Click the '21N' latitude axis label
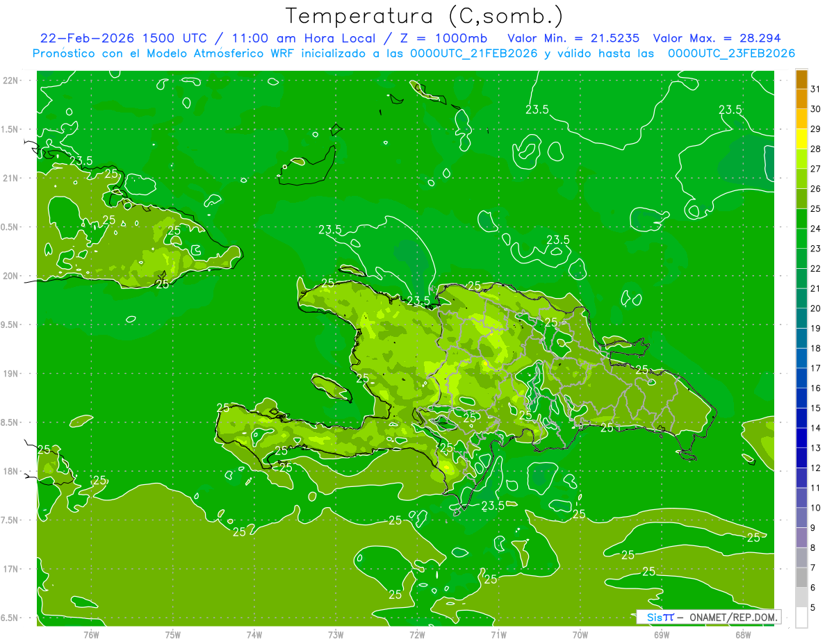834x644 pixels. click(11, 179)
